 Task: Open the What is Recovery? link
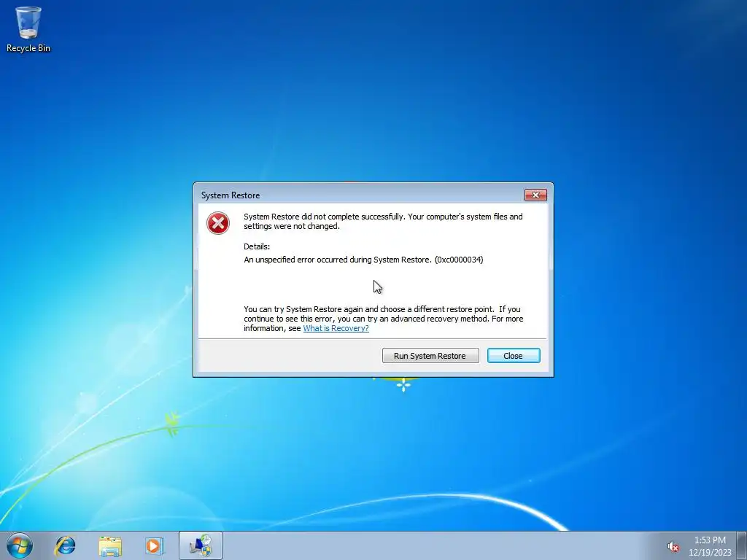pos(336,328)
